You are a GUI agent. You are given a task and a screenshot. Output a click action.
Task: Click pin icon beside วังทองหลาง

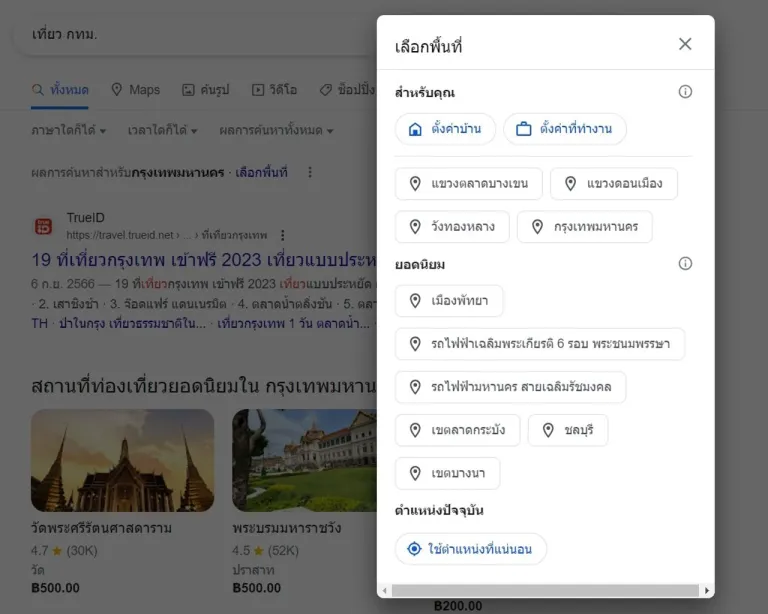point(415,227)
